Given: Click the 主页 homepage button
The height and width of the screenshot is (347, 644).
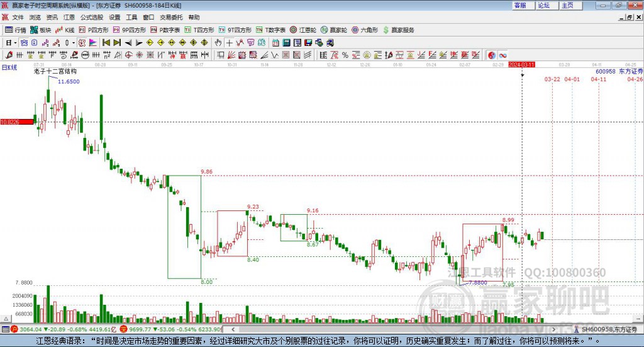Looking at the screenshot, I should pyautogui.click(x=571, y=5).
